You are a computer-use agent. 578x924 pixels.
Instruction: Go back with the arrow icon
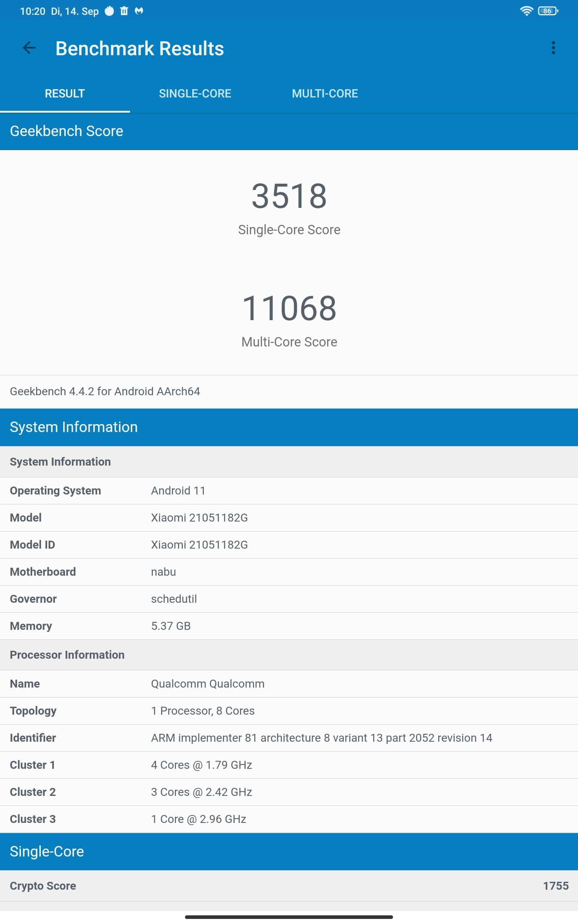click(29, 48)
